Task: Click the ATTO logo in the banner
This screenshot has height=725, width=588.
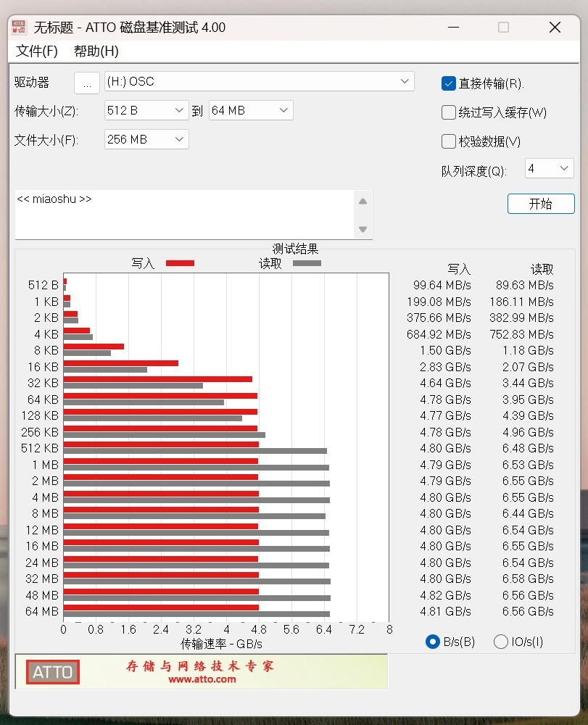Action: pyautogui.click(x=53, y=672)
